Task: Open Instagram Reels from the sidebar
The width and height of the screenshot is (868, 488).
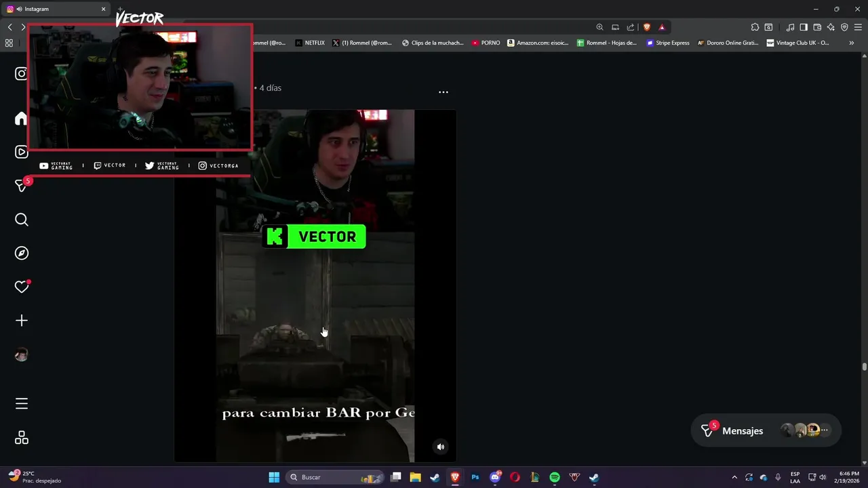Action: pyautogui.click(x=22, y=152)
